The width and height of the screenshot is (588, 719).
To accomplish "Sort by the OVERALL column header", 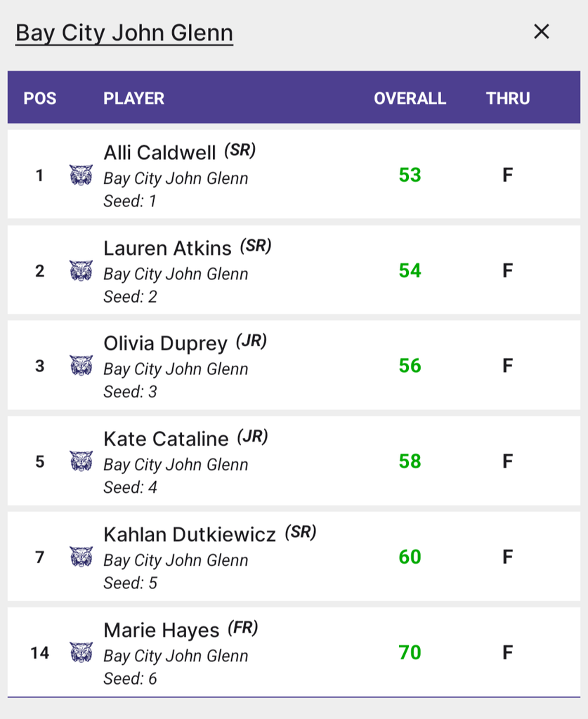I will 410,98.
